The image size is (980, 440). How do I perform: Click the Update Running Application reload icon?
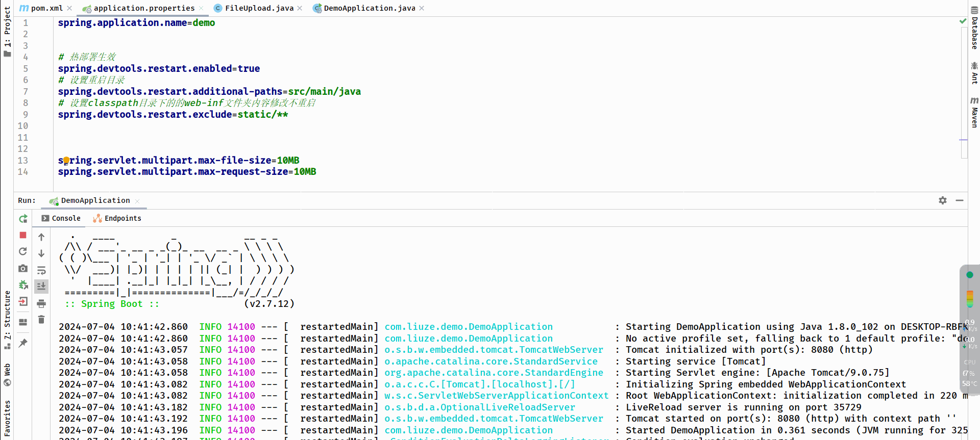click(23, 251)
